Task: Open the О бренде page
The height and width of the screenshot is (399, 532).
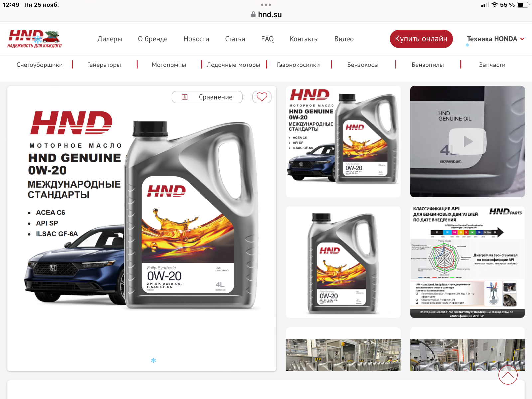Action: [x=153, y=39]
